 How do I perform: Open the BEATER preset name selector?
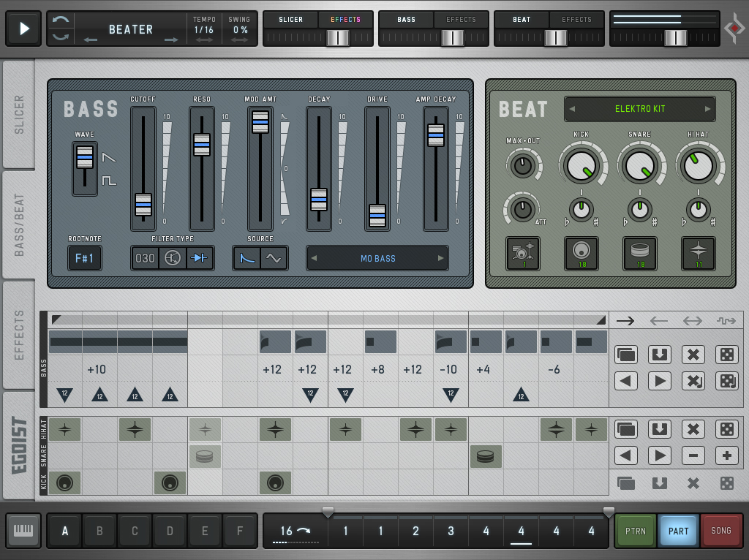click(131, 29)
